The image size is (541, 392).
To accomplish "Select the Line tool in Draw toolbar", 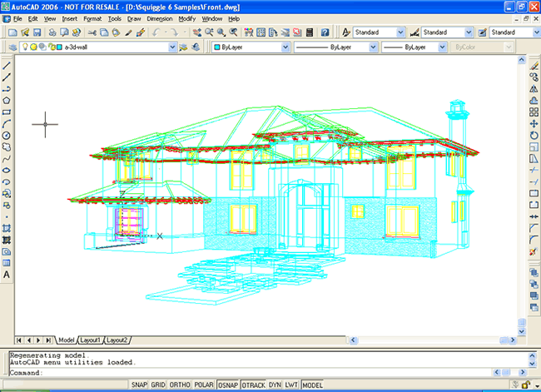I will [x=6, y=66].
